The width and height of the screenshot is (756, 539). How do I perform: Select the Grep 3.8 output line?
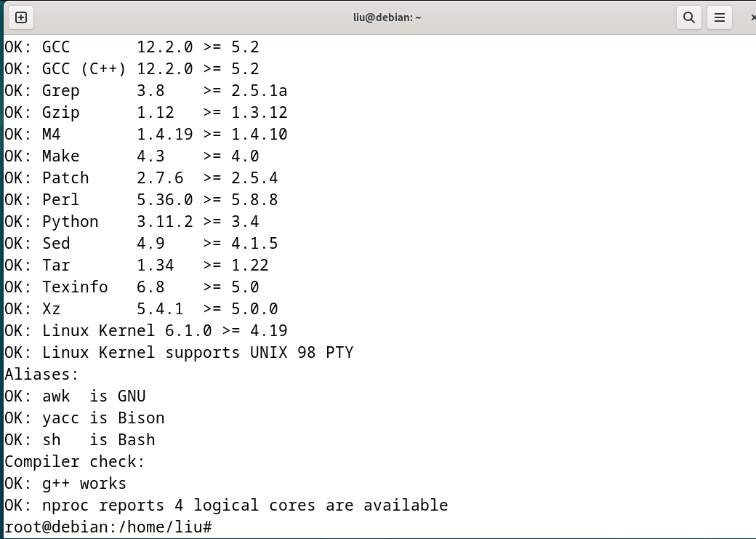tap(145, 90)
